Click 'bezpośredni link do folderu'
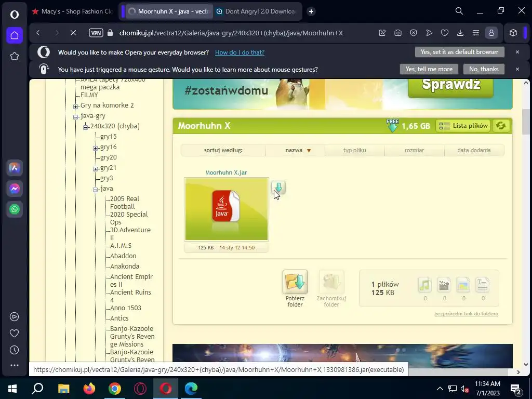Screen dimensions: 532x399 466,314
